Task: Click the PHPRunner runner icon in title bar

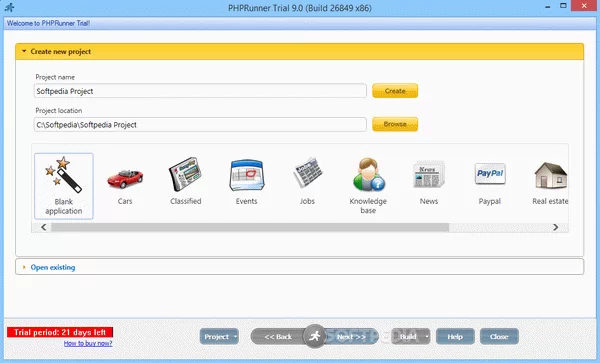Action: click(x=9, y=7)
